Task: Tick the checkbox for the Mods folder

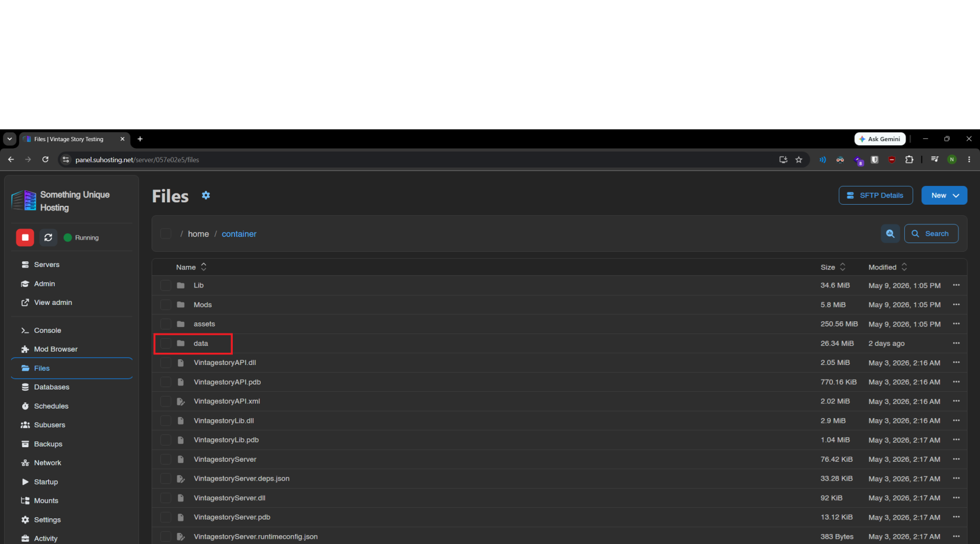Action: (166, 305)
